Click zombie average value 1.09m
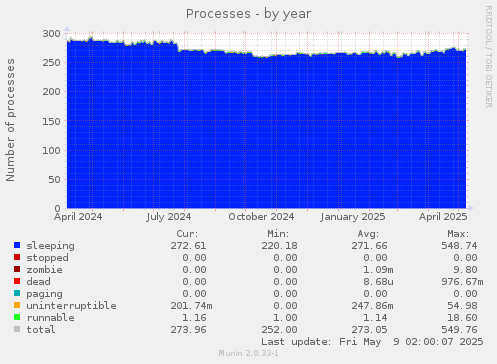This screenshot has width=497, height=364. pyautogui.click(x=378, y=270)
